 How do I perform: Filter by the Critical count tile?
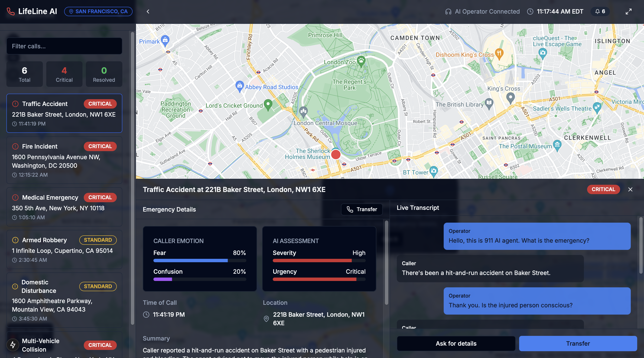[64, 74]
